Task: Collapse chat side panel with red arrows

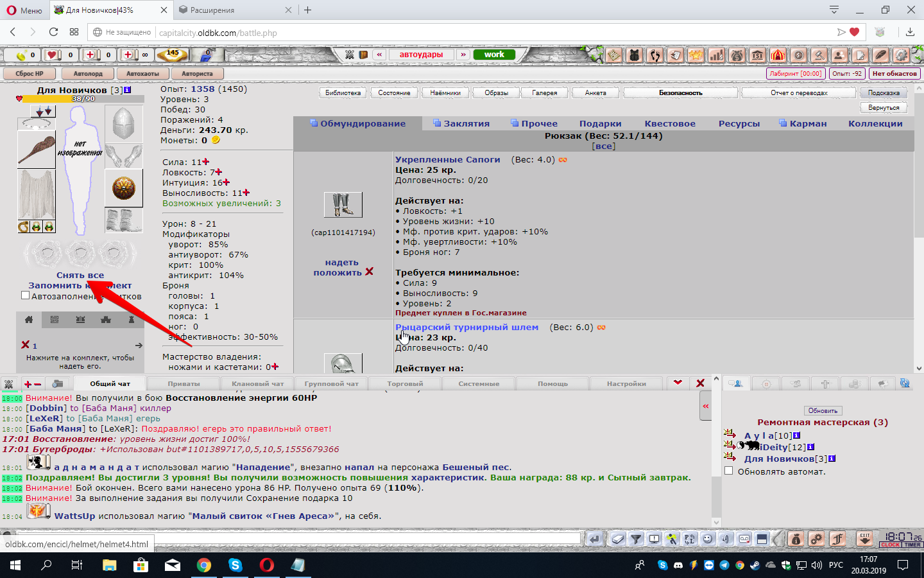Action: [x=705, y=406]
